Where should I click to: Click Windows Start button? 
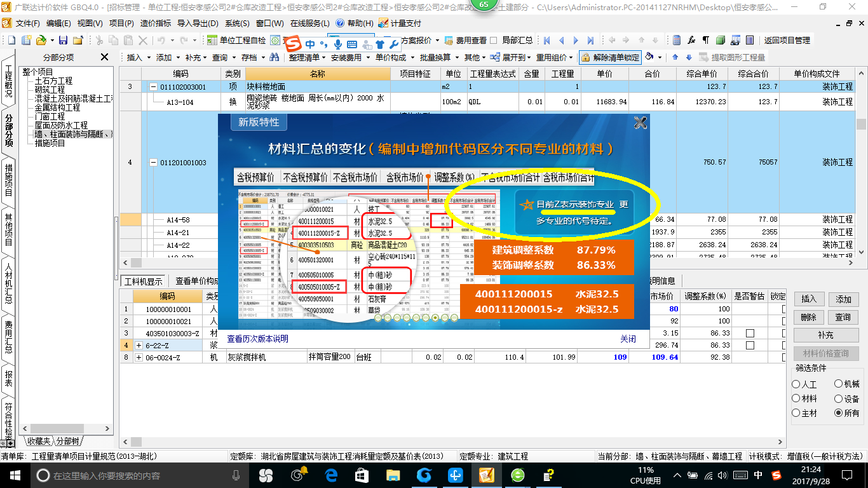pos(15,475)
